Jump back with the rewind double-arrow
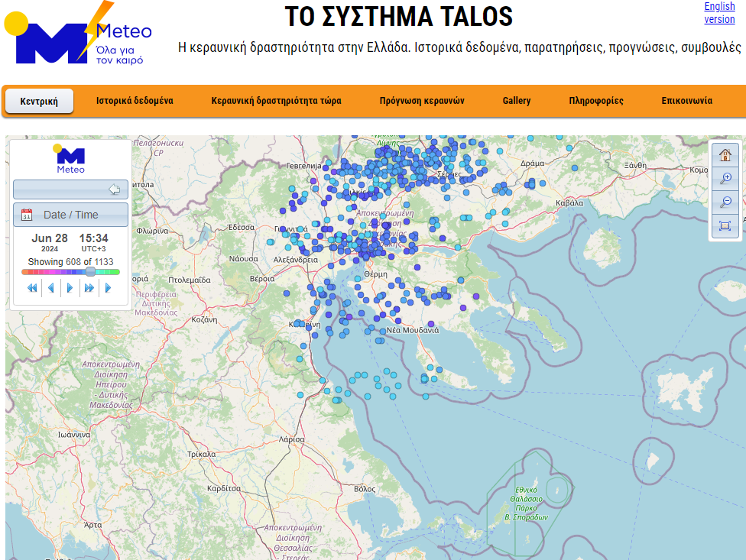The height and width of the screenshot is (560, 746). (x=32, y=288)
